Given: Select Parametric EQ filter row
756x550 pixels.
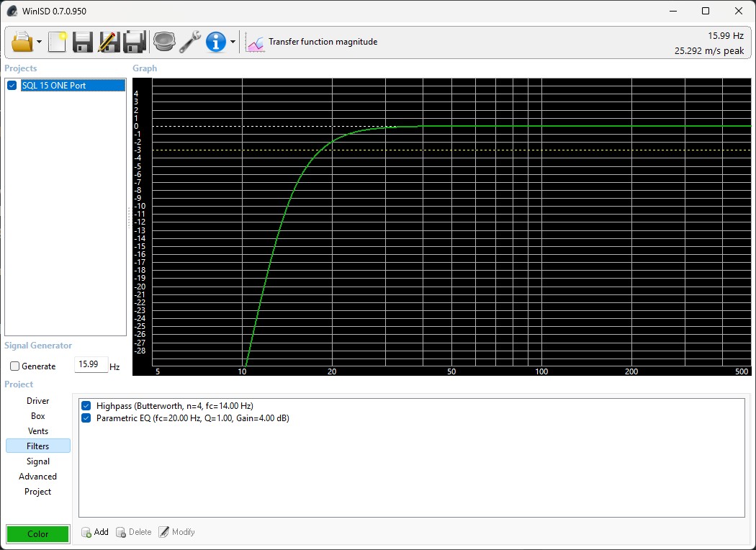Looking at the screenshot, I should (193, 418).
